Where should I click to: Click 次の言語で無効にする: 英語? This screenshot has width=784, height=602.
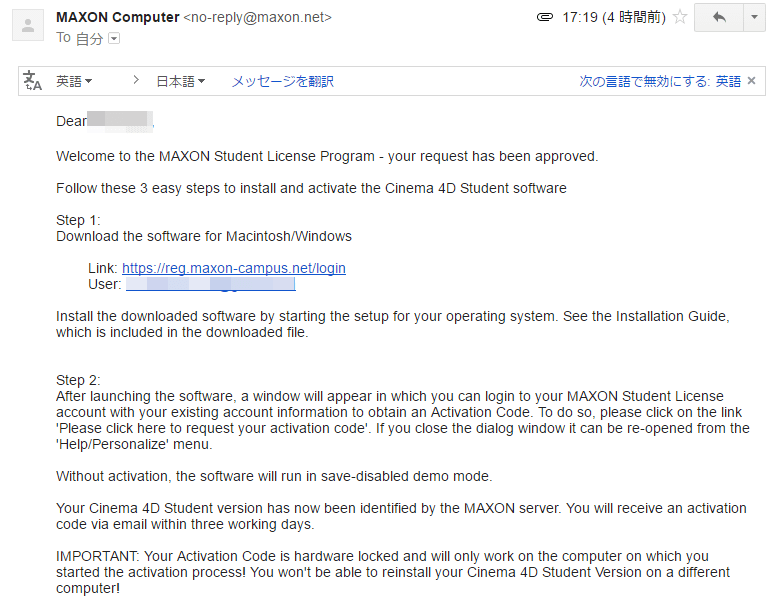coord(660,81)
